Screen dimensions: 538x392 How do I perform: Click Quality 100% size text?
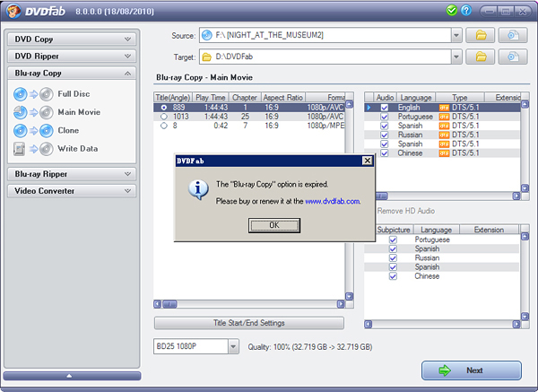coord(310,346)
